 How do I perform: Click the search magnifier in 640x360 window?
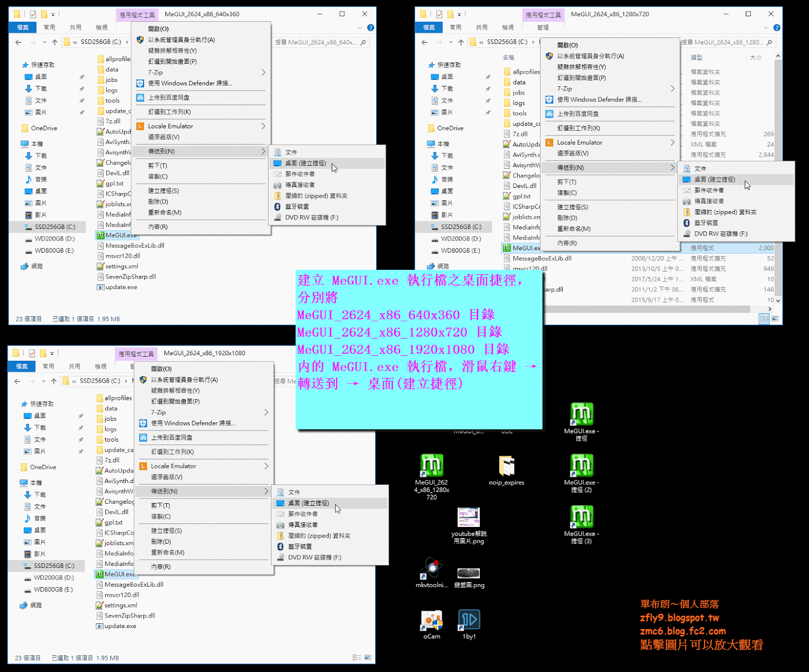(363, 42)
